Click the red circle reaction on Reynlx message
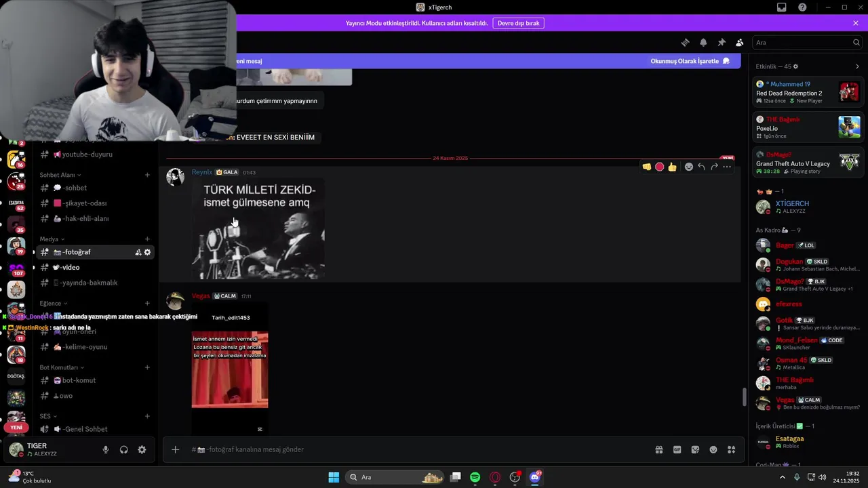Screen dimensions: 868x488 659,167
